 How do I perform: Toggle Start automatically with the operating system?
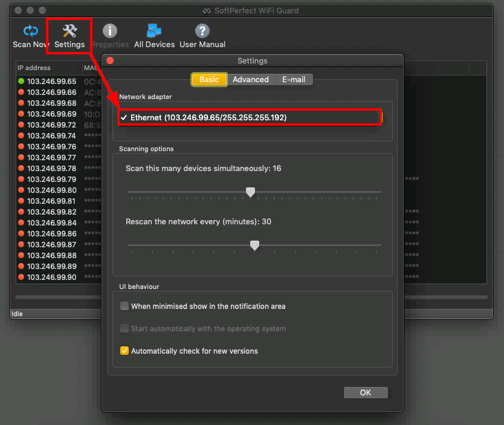124,328
